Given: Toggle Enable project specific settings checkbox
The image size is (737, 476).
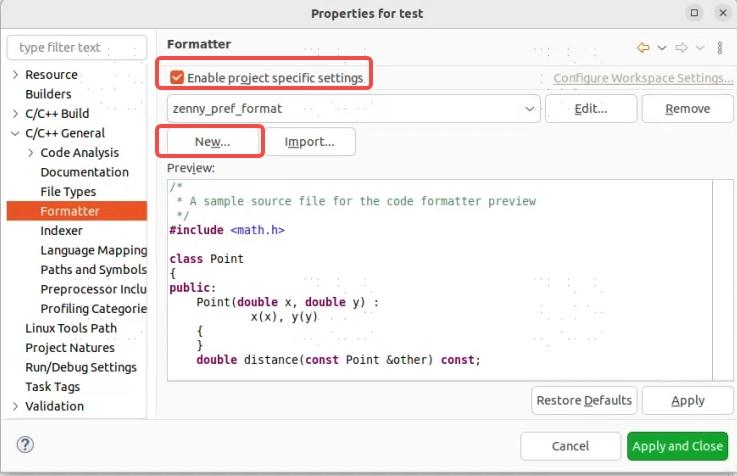Looking at the screenshot, I should 177,78.
